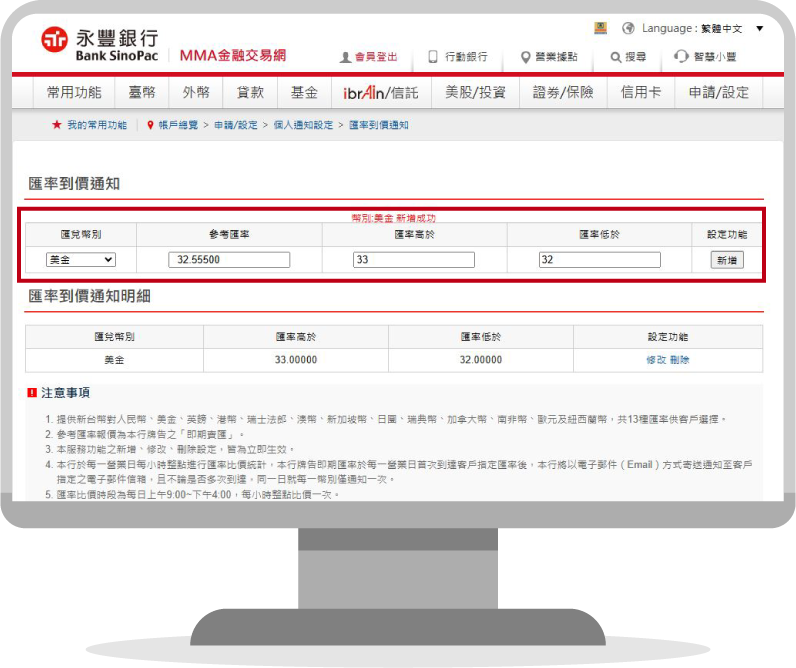The image size is (796, 668).
Task: Click the small yellow icon near Language
Action: pos(600,28)
